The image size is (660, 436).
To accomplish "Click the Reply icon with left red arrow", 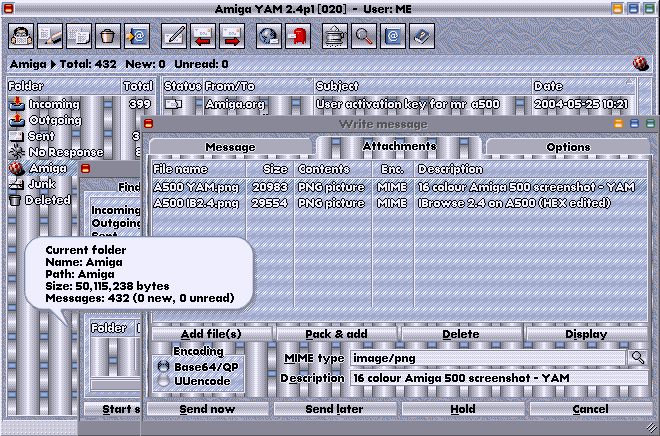I will pyautogui.click(x=203, y=36).
